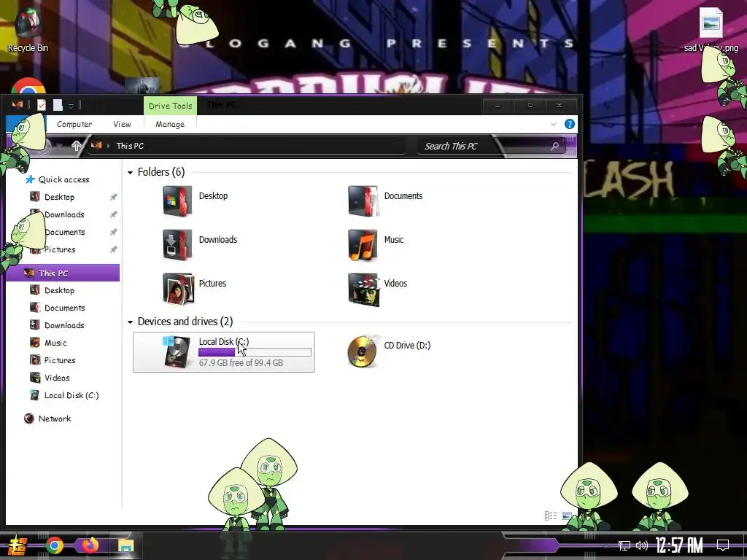Click the Properties icon in the title bar
This screenshot has height=560, width=747.
(x=42, y=105)
